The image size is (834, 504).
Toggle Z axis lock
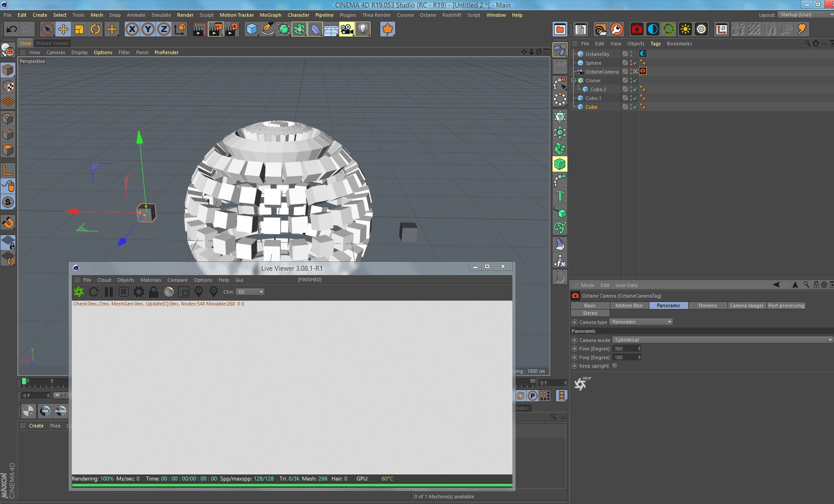[164, 29]
